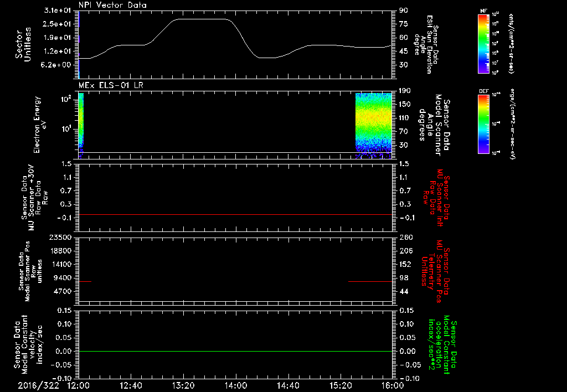
Task: Select the 1.9e+01 sector tick value
Action: point(57,38)
